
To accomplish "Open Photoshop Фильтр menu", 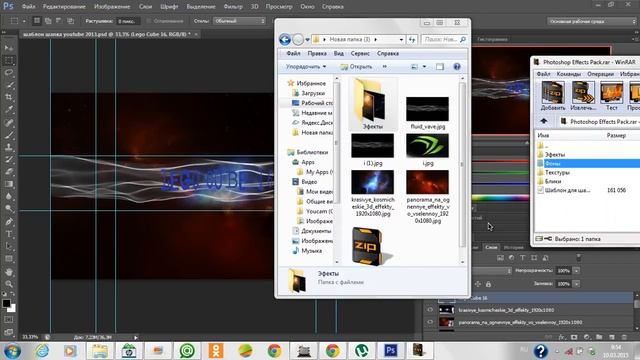I will 233,7.
